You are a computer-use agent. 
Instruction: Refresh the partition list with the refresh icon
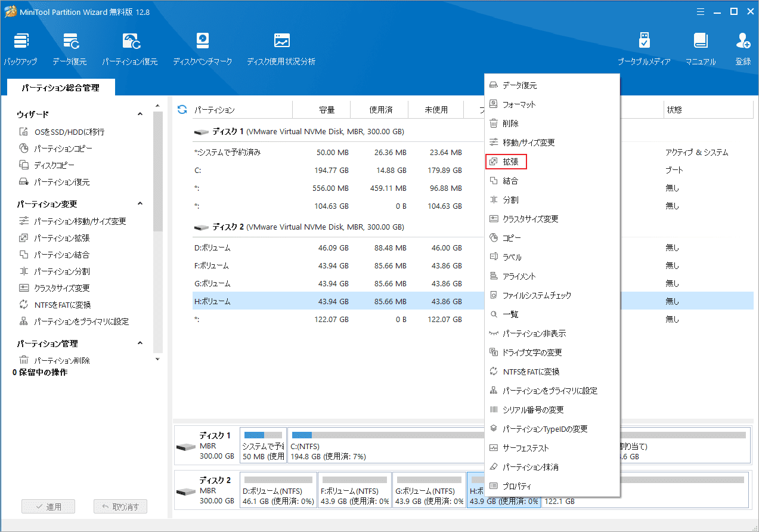point(181,109)
